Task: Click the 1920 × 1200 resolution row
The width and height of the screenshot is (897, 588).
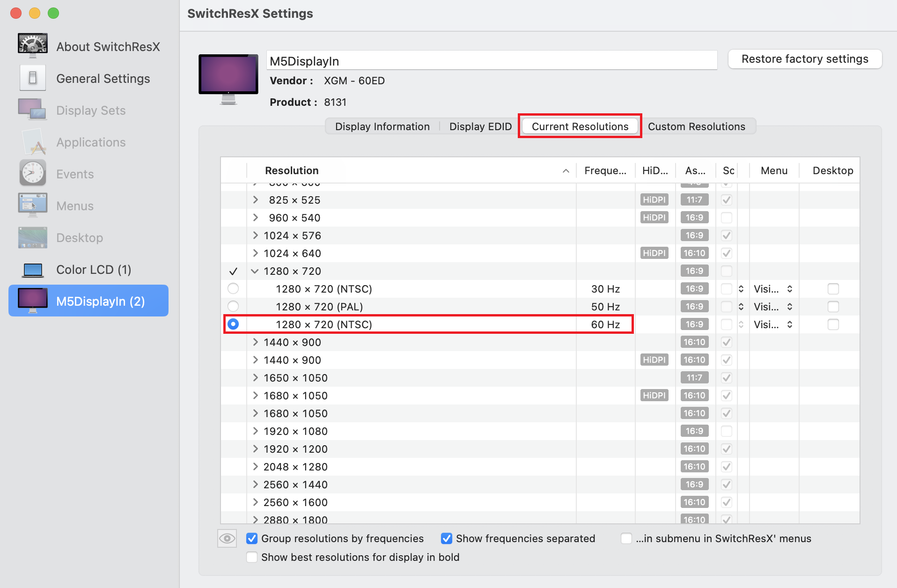Action: click(540, 449)
